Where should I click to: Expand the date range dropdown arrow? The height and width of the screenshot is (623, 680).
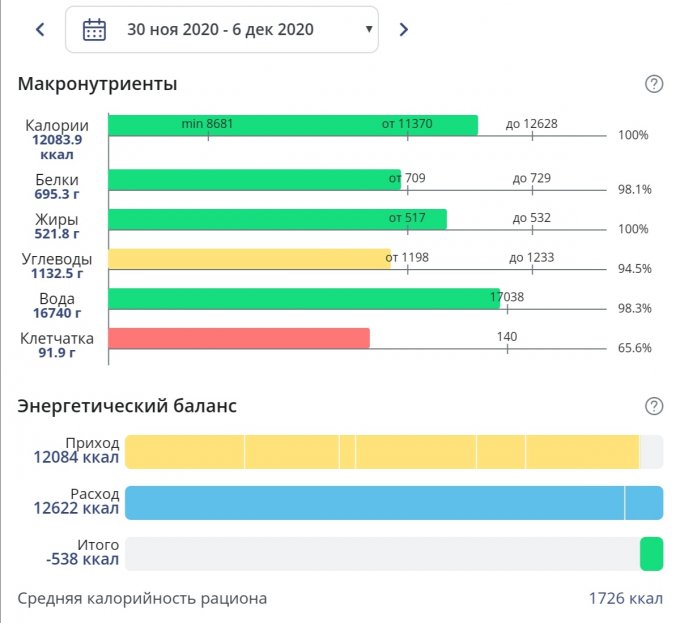coord(369,29)
